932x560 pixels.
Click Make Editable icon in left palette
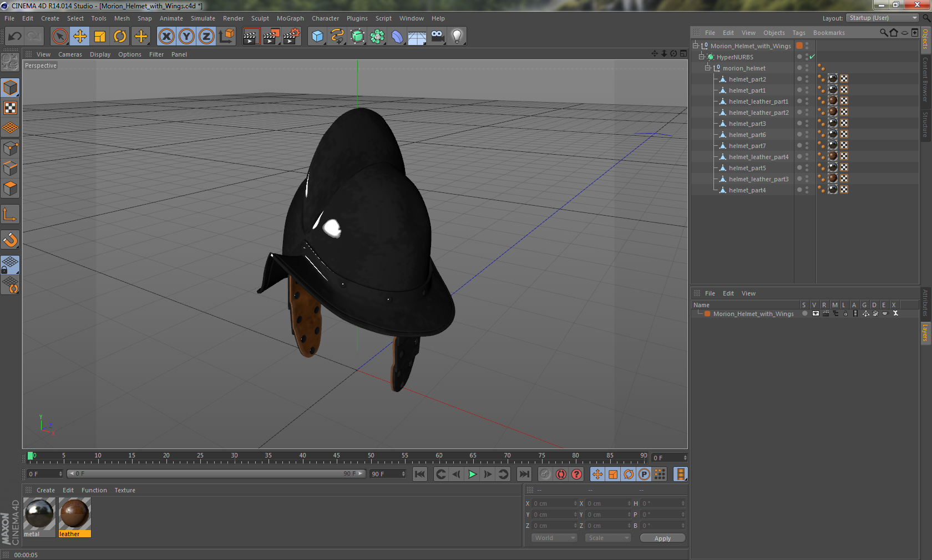tap(10, 62)
